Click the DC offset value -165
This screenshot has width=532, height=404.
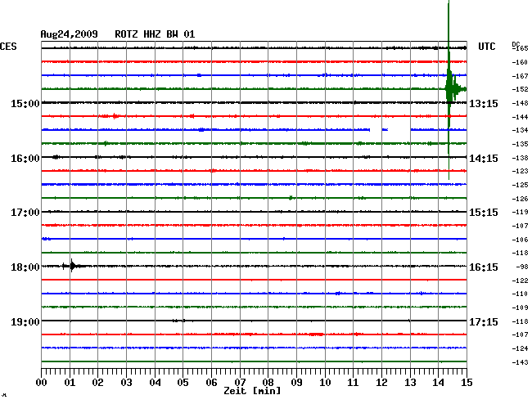pyautogui.click(x=520, y=48)
